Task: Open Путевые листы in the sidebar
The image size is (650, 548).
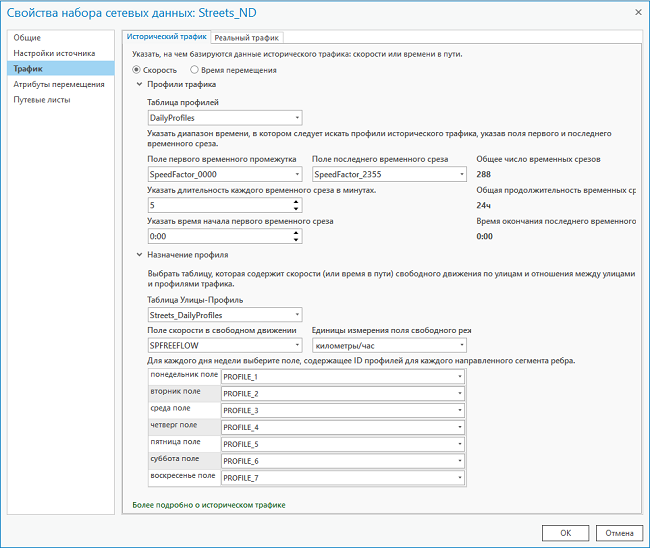Action: coord(42,100)
